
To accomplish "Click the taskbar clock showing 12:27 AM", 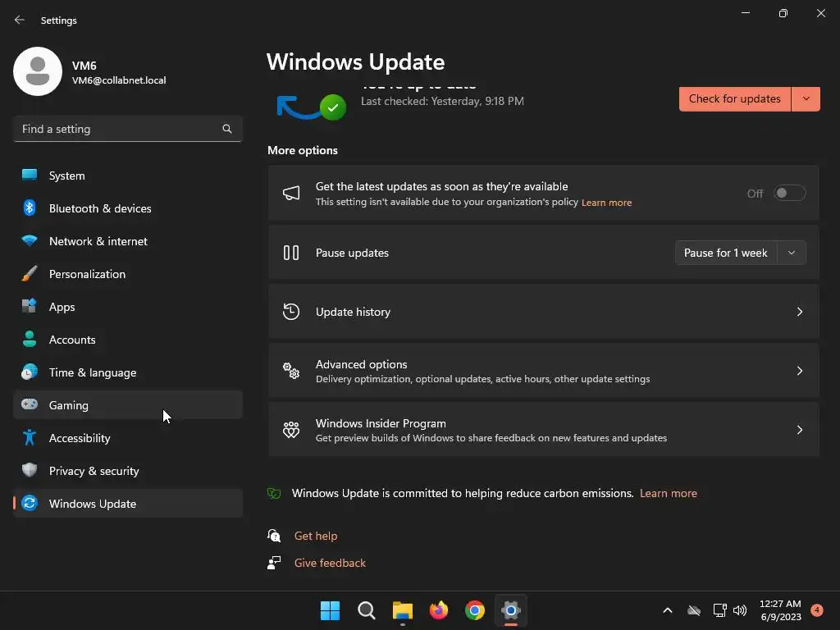I will pyautogui.click(x=781, y=610).
